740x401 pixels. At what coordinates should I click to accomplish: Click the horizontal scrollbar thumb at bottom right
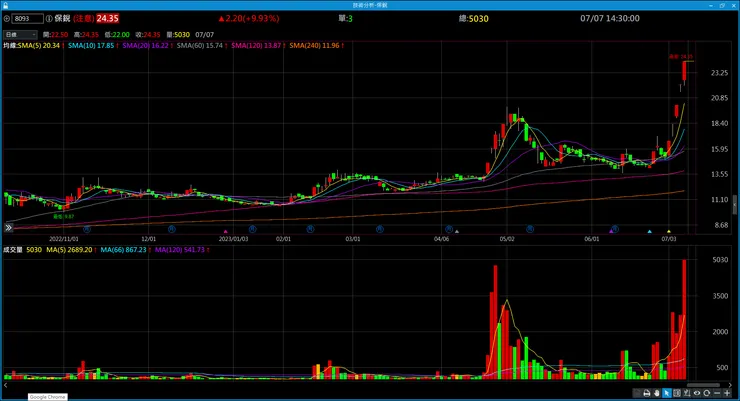coord(703,385)
